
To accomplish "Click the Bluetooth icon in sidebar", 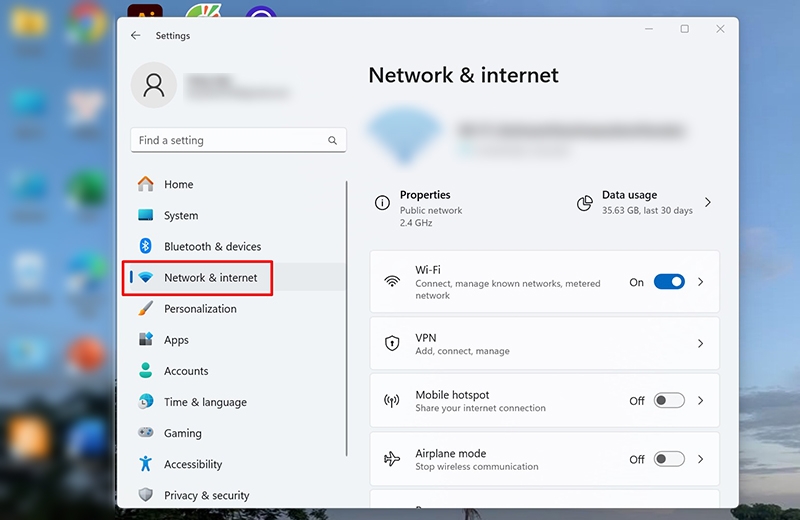I will pos(145,246).
